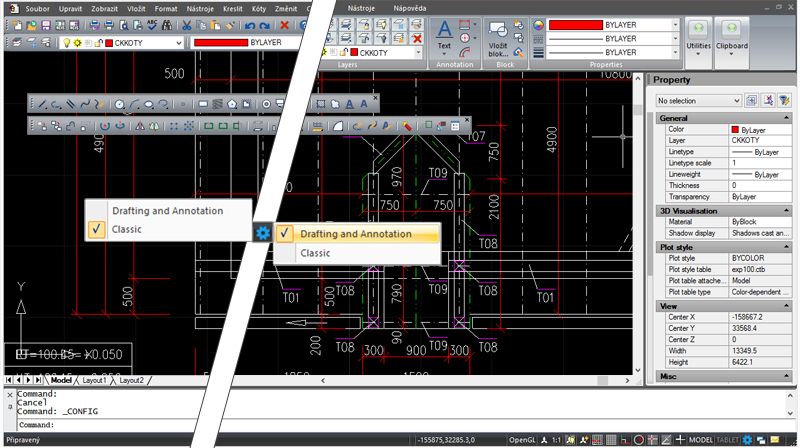
Task: Open the CKKOTY layer dropdown in classic toolbar
Action: [179, 43]
